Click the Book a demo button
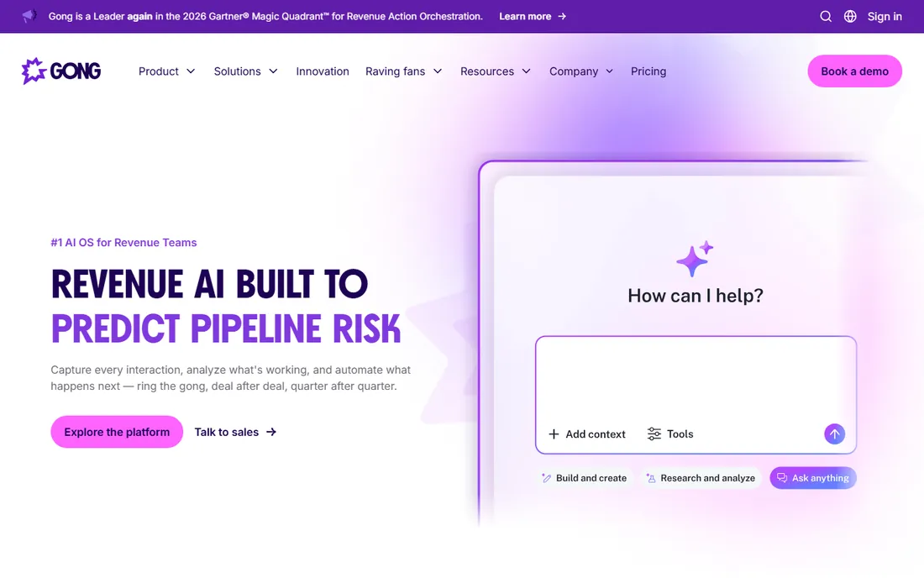The image size is (924, 578). point(854,71)
